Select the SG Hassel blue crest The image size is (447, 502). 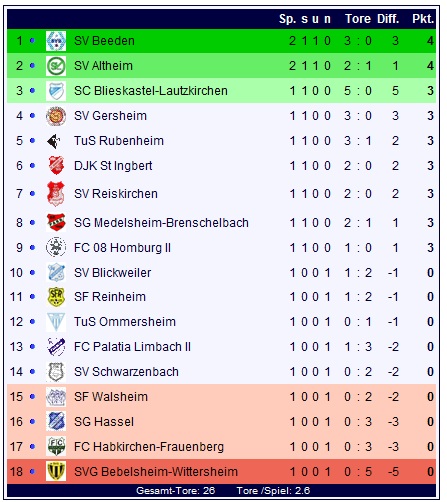(x=56, y=421)
